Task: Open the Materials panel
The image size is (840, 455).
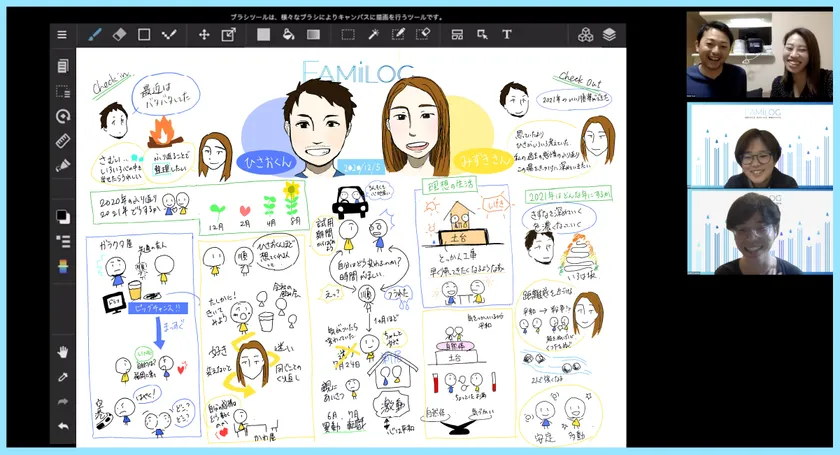Action: (x=585, y=35)
